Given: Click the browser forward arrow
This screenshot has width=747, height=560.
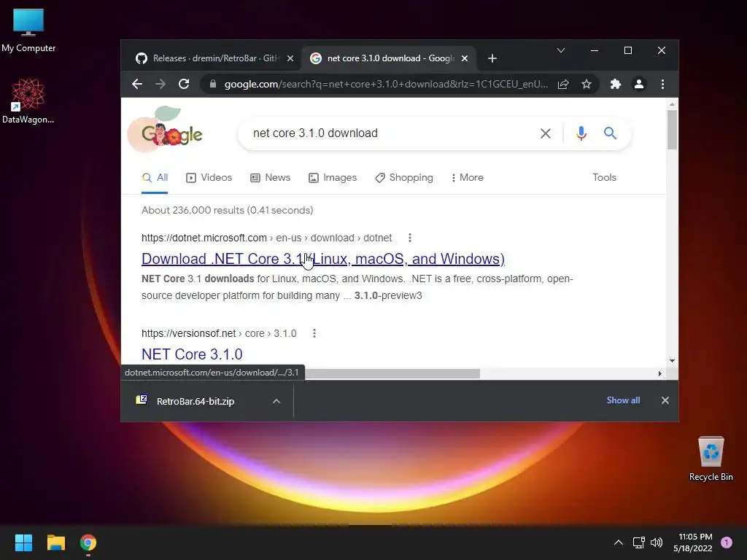Looking at the screenshot, I should (x=160, y=85).
